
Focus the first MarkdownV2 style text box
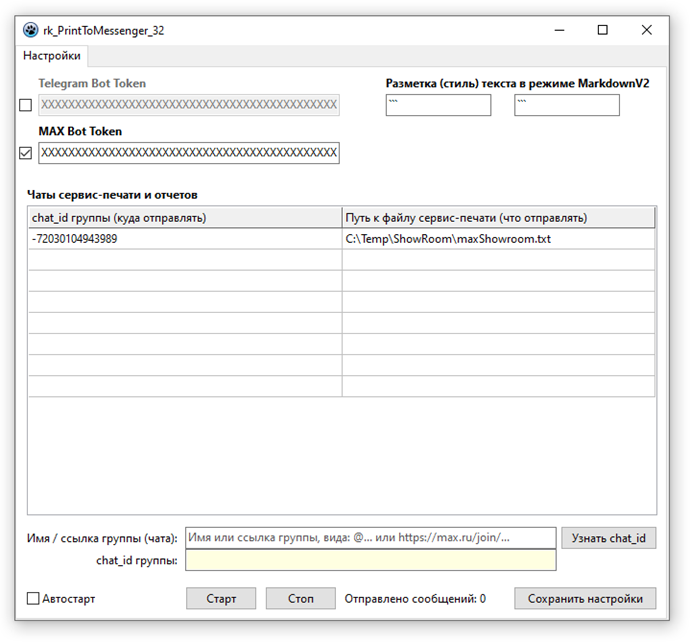click(438, 105)
